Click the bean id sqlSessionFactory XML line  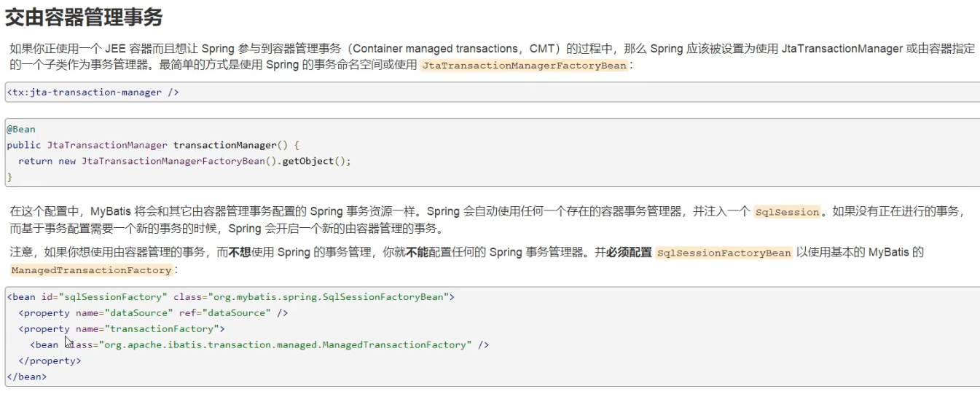point(231,297)
